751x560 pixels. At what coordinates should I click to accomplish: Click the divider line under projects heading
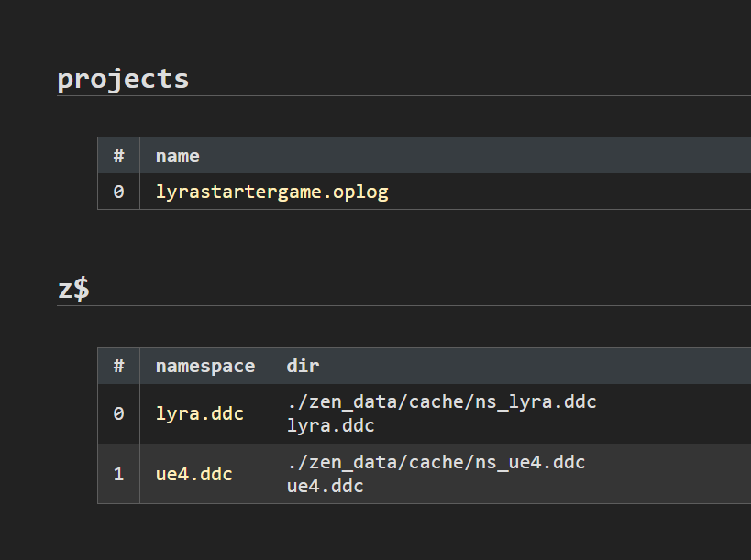pos(403,95)
